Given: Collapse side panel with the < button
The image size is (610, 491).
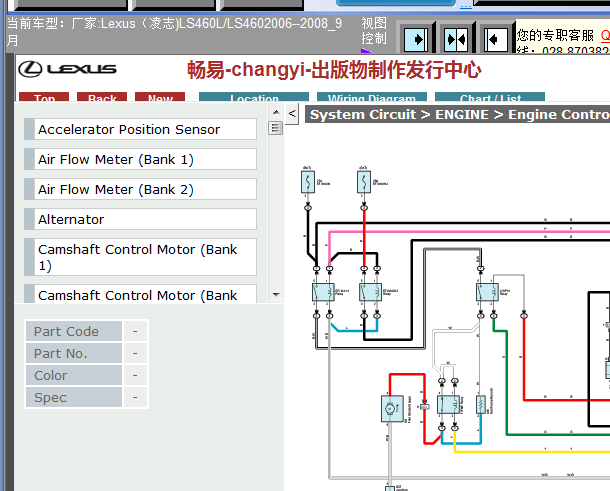Looking at the screenshot, I should point(292,114).
